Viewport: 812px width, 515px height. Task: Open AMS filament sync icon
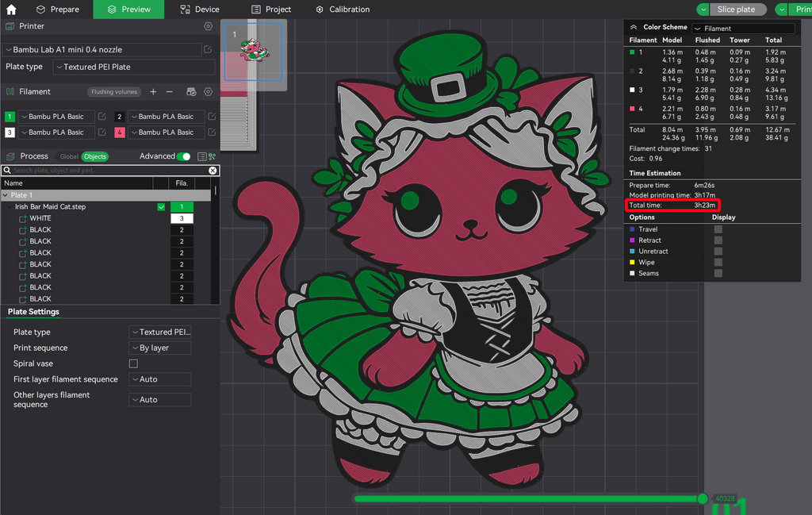pos(191,92)
